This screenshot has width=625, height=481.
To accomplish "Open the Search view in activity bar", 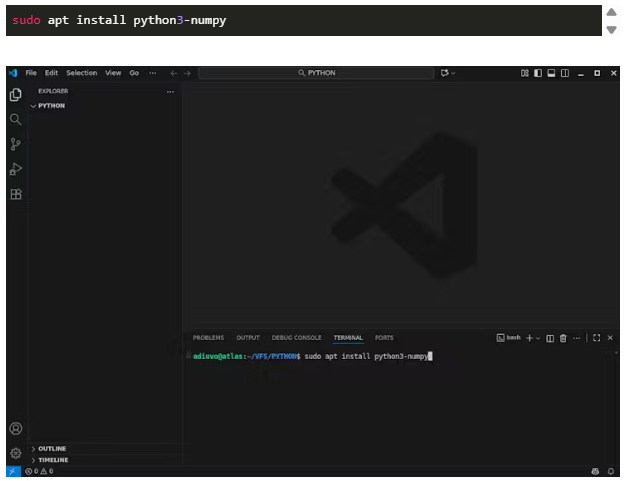I will tap(15, 119).
